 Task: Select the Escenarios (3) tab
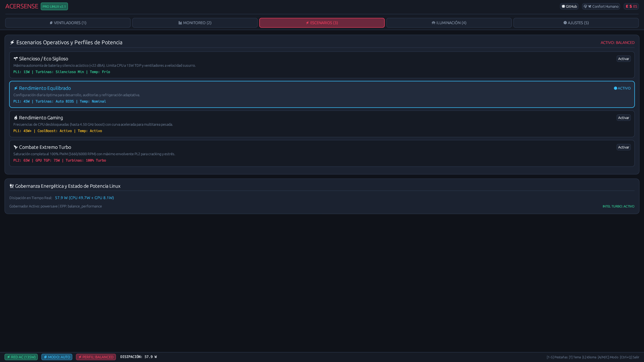pyautogui.click(x=322, y=23)
